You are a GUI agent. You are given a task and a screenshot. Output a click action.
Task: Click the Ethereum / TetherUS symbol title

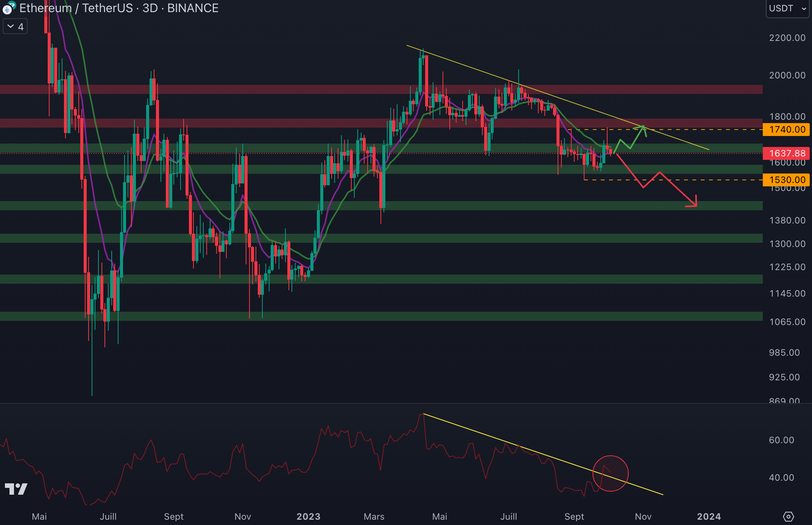[x=76, y=8]
